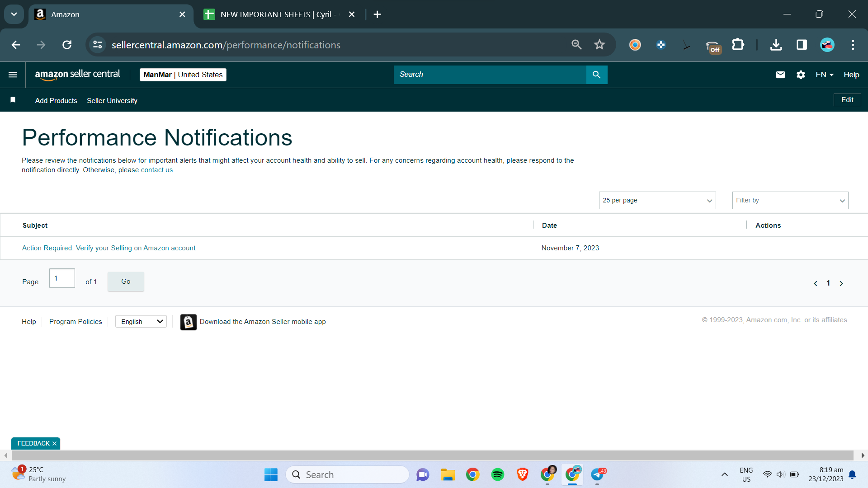Click the extension icon with the Off badge
Image resolution: width=868 pixels, height=488 pixels.
[713, 46]
